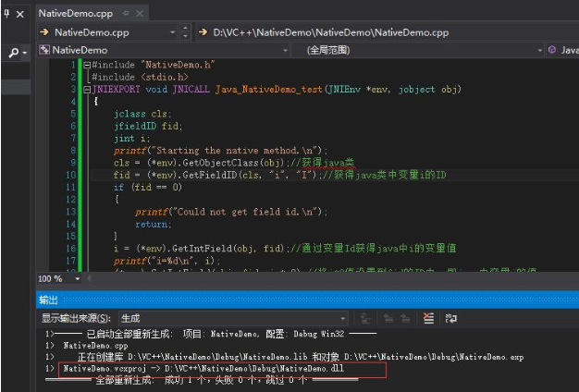Image resolution: width=579 pixels, height=392 pixels.
Task: Collapse the #include block on line 1
Action: (87, 65)
